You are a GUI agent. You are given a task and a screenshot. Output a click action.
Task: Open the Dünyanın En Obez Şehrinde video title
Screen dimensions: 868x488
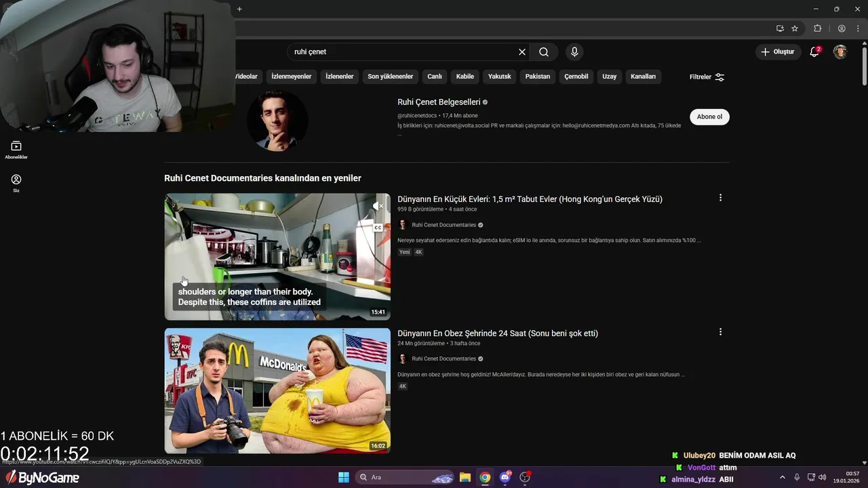pyautogui.click(x=498, y=333)
